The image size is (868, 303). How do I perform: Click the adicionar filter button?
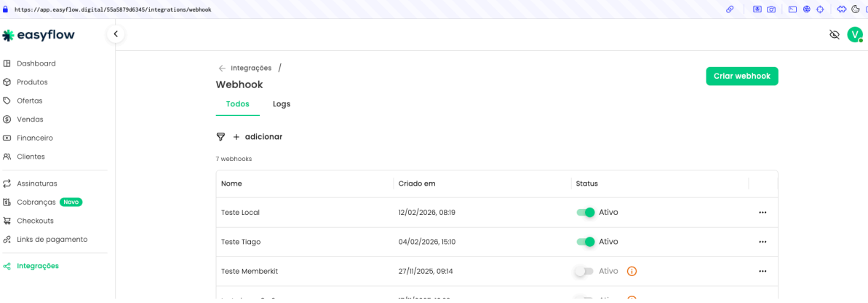click(258, 137)
